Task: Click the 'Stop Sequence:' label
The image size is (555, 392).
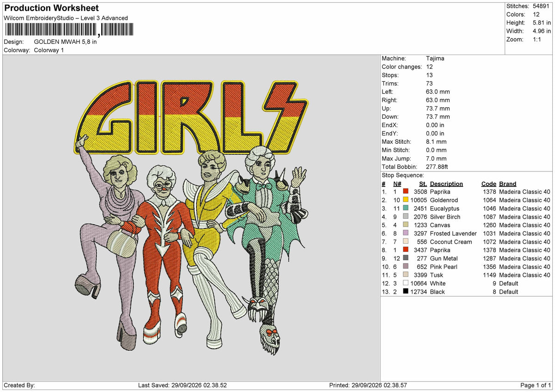Action: (x=402, y=175)
